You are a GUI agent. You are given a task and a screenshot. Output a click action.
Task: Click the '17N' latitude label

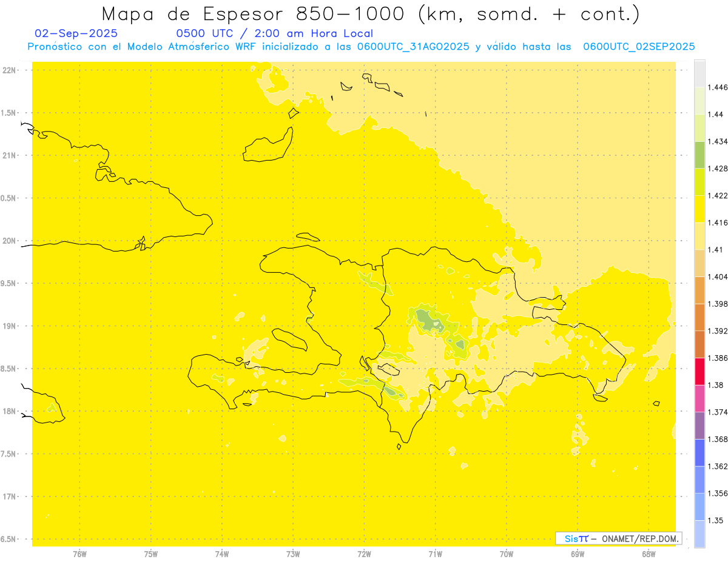(x=10, y=497)
